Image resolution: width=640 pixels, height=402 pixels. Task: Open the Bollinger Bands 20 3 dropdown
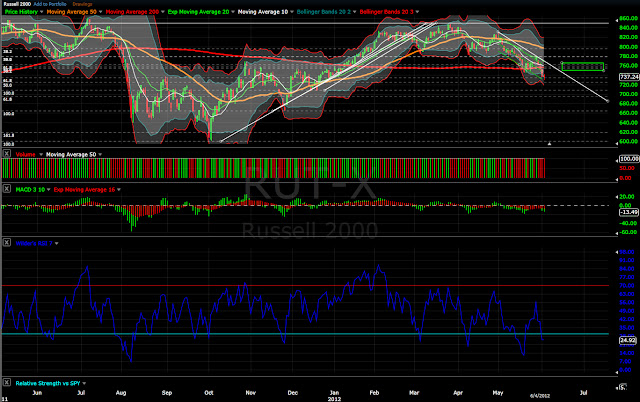[417, 12]
